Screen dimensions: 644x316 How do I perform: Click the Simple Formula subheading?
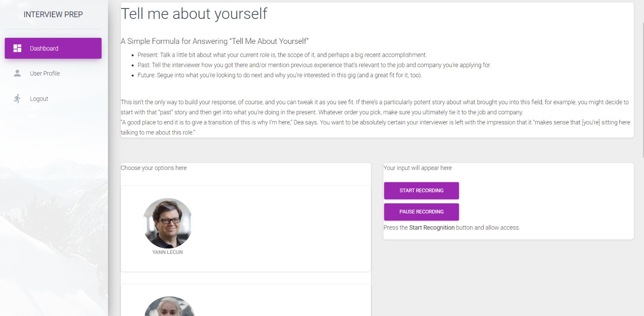coord(215,41)
